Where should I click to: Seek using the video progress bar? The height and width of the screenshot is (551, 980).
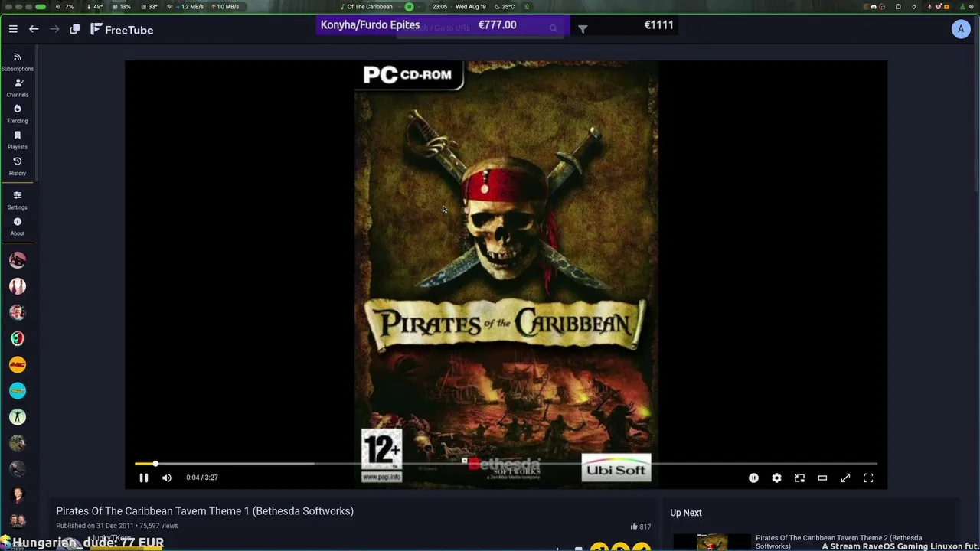pos(505,464)
